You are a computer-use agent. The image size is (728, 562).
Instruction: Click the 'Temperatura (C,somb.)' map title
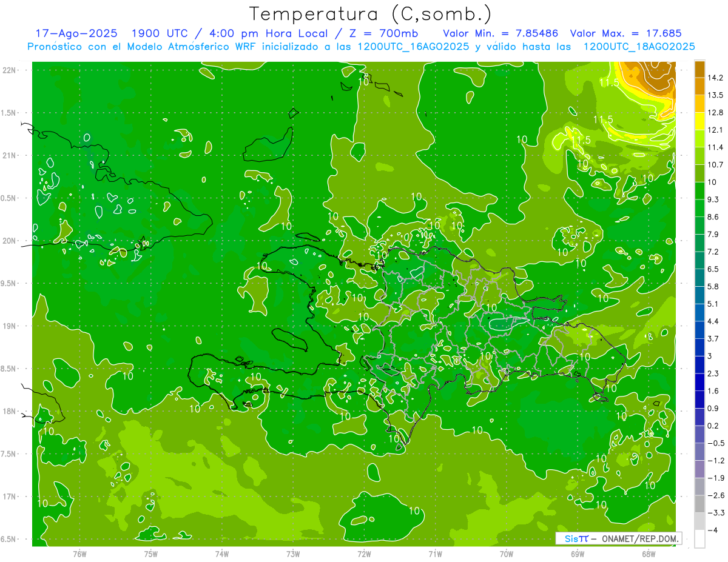[x=370, y=14]
